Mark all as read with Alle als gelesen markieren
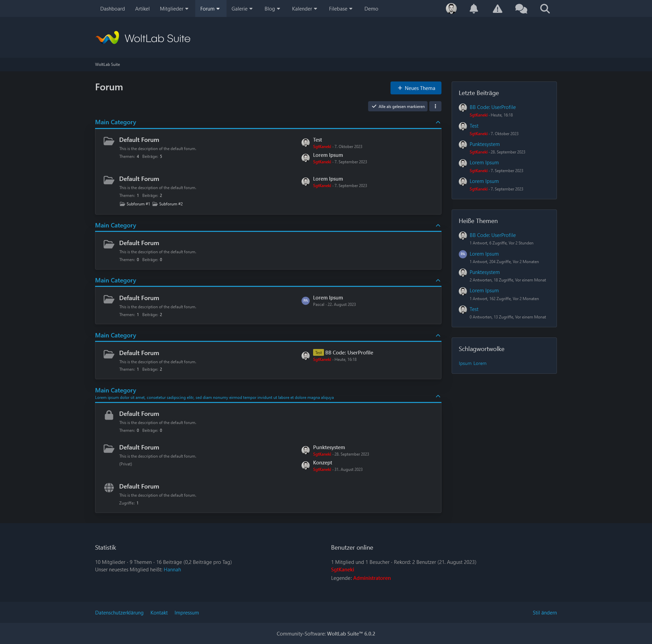The image size is (652, 644). [398, 106]
